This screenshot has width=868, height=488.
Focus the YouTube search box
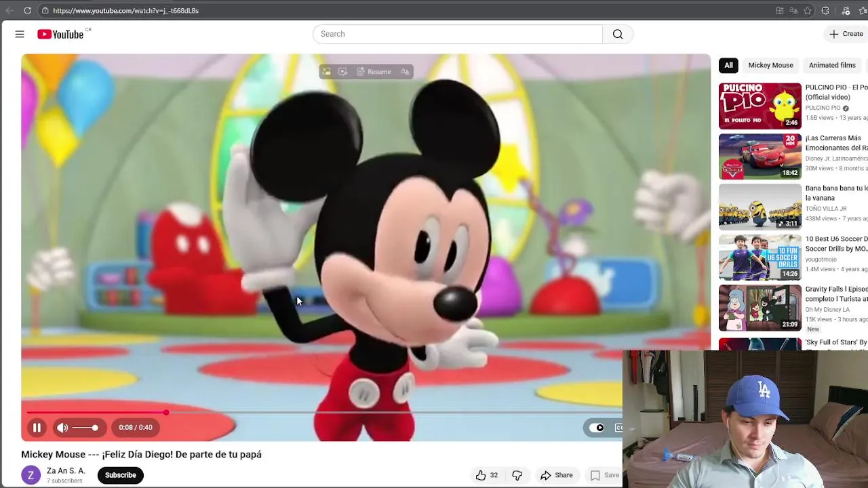pos(458,34)
